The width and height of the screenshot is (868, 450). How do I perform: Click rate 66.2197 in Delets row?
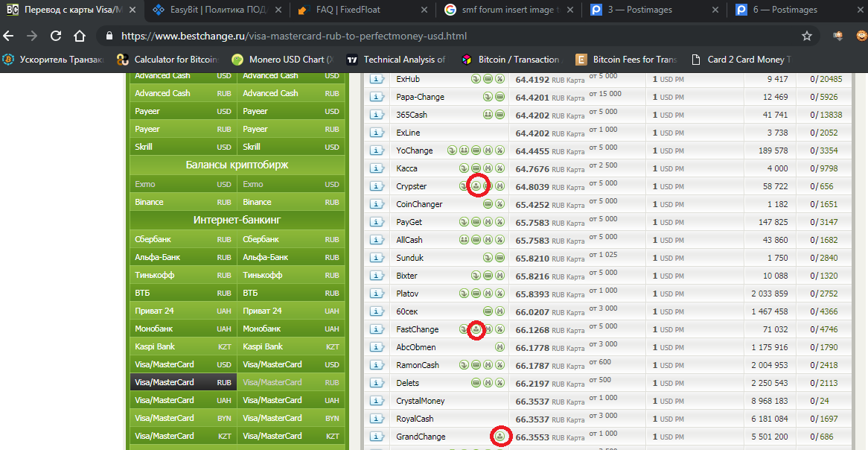(x=532, y=383)
